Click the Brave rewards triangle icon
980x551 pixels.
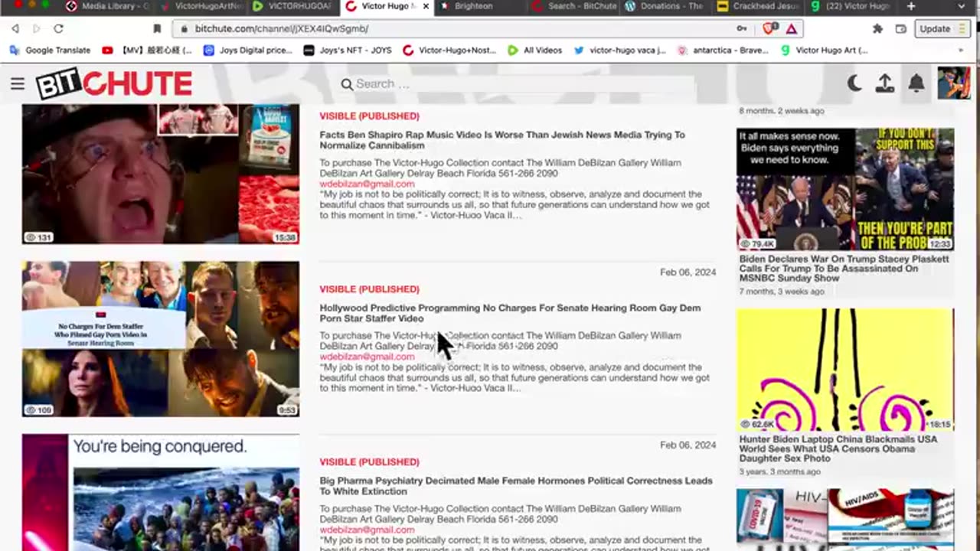click(791, 28)
